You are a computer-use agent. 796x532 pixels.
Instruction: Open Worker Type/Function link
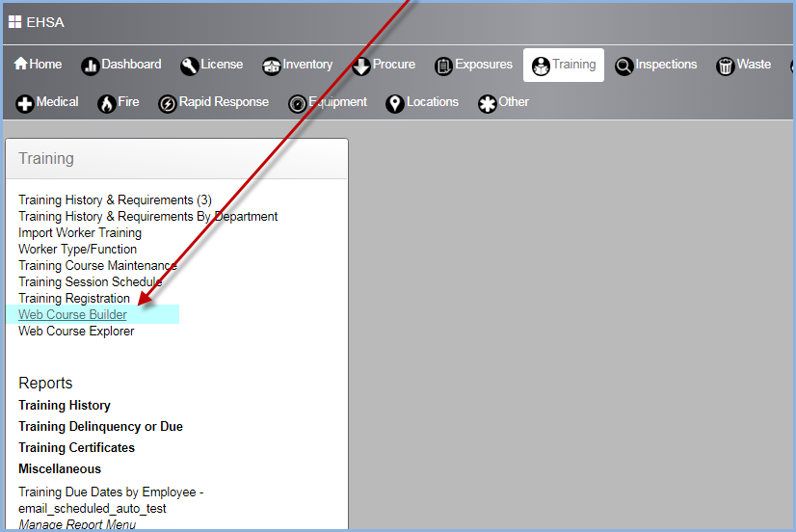click(78, 249)
